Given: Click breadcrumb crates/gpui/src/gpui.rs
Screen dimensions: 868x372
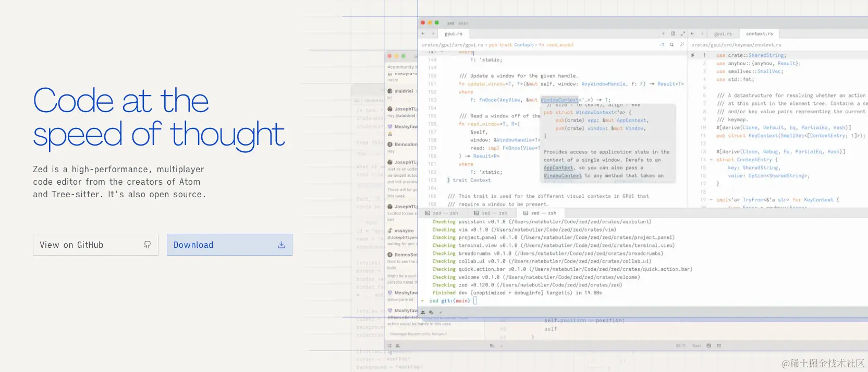Looking at the screenshot, I should coord(453,45).
